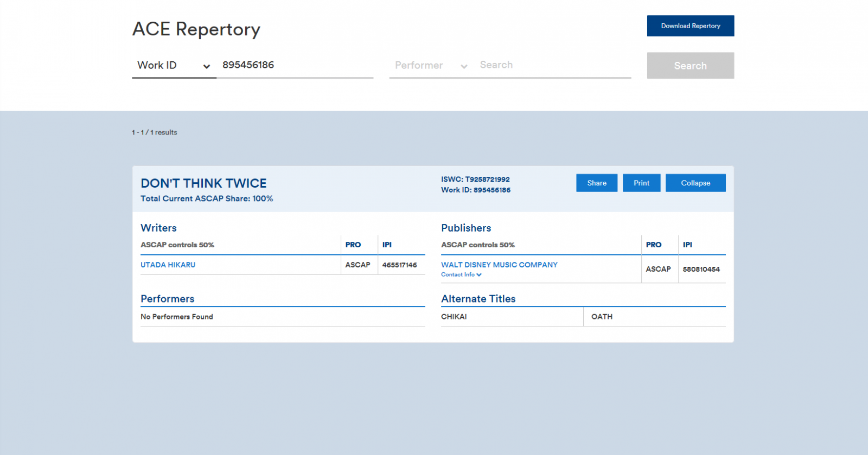Viewport: 868px width, 455px height.
Task: Print the work details
Action: point(641,183)
